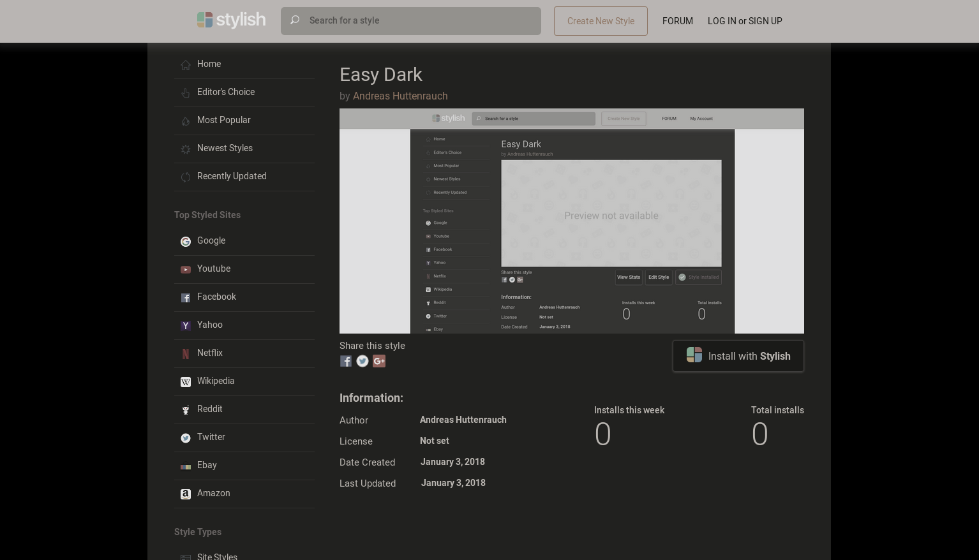Image resolution: width=979 pixels, height=560 pixels.
Task: Share this style on Google Plus
Action: click(379, 361)
